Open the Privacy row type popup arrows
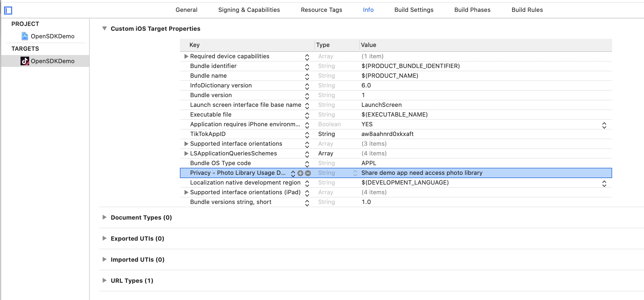 coord(355,173)
